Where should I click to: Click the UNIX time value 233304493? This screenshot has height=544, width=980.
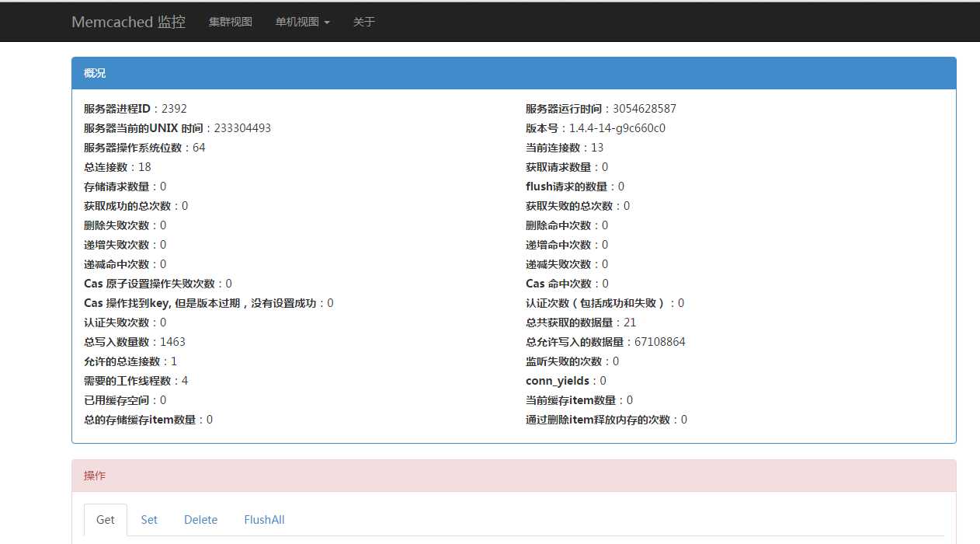point(242,128)
